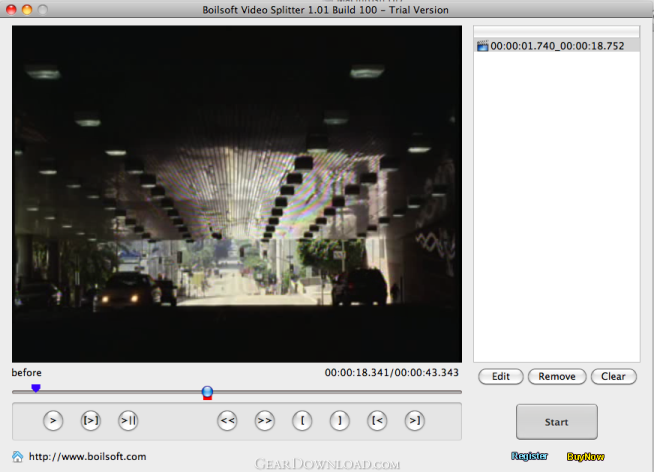Visit http://www.boilsoft.com link
This screenshot has width=654, height=472.
88,457
